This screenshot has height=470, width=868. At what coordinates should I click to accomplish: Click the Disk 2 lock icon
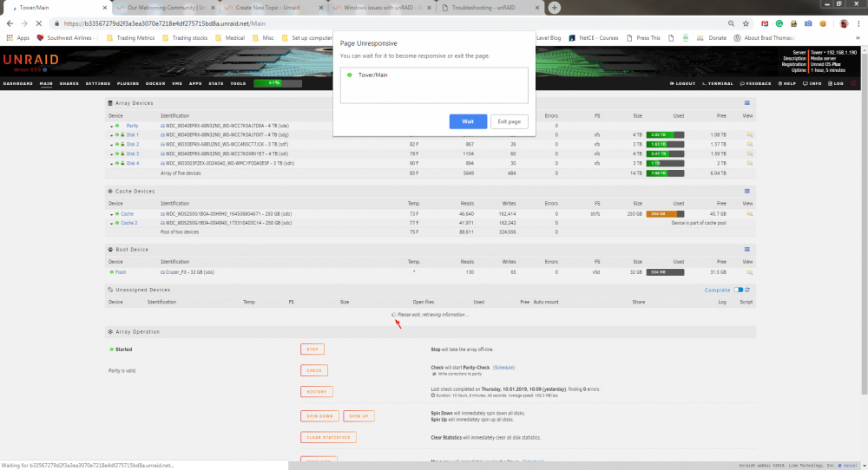(x=122, y=144)
